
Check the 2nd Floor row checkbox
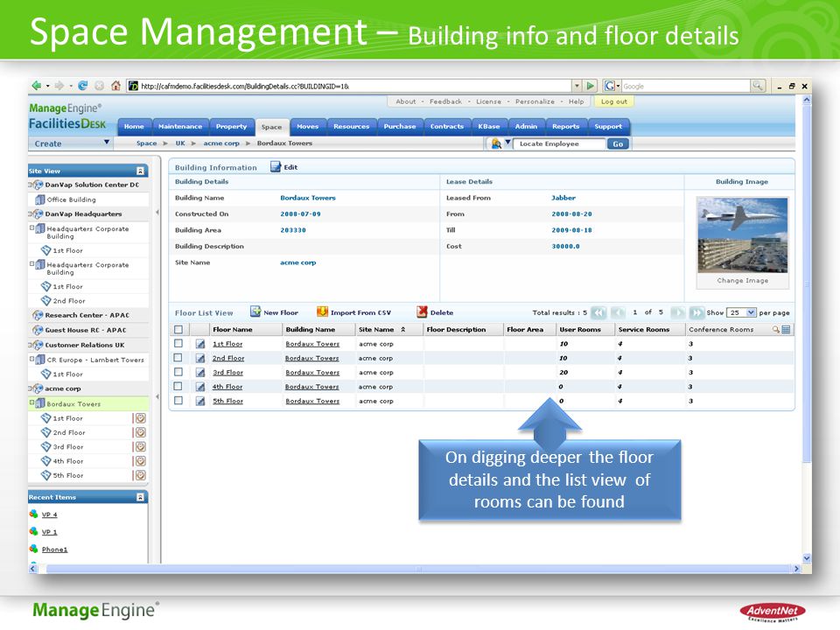pos(178,358)
